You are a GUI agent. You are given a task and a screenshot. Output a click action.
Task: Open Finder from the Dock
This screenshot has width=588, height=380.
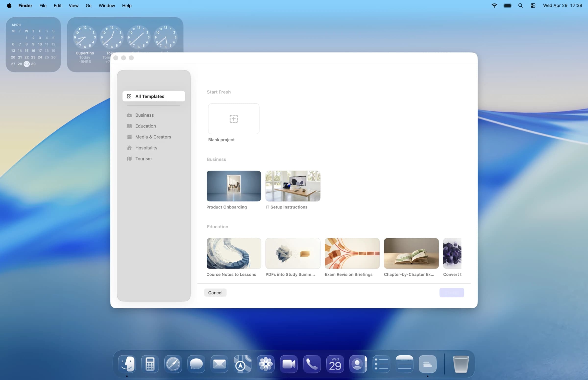[127, 364]
